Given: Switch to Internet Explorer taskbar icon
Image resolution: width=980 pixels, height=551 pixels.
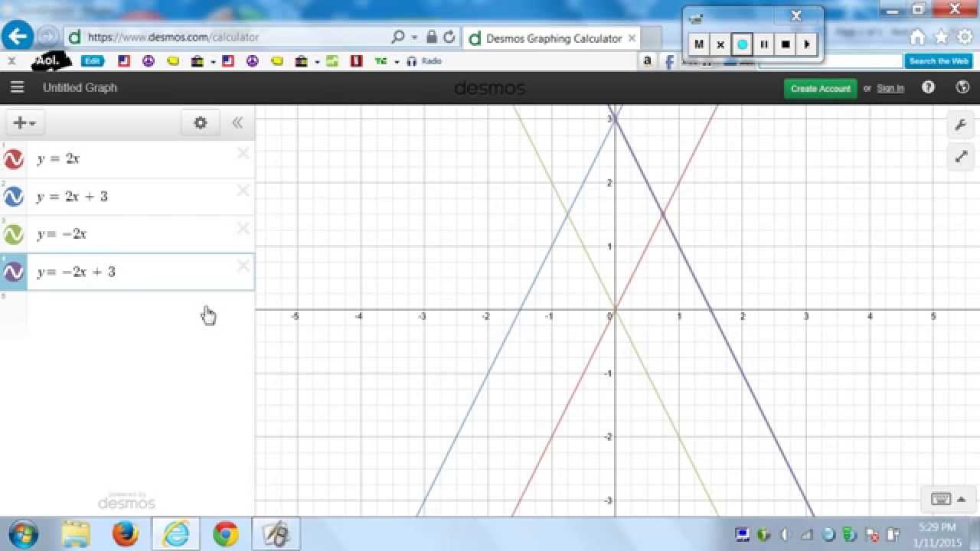Looking at the screenshot, I should point(175,533).
